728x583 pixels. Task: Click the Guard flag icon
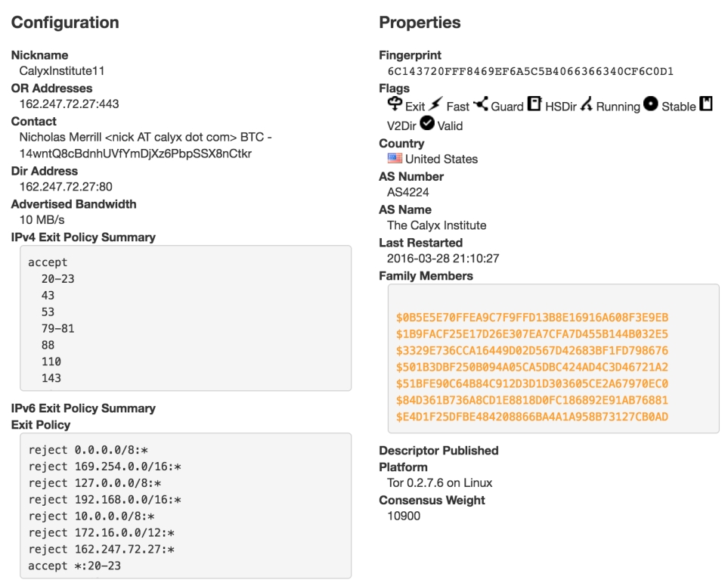(480, 105)
